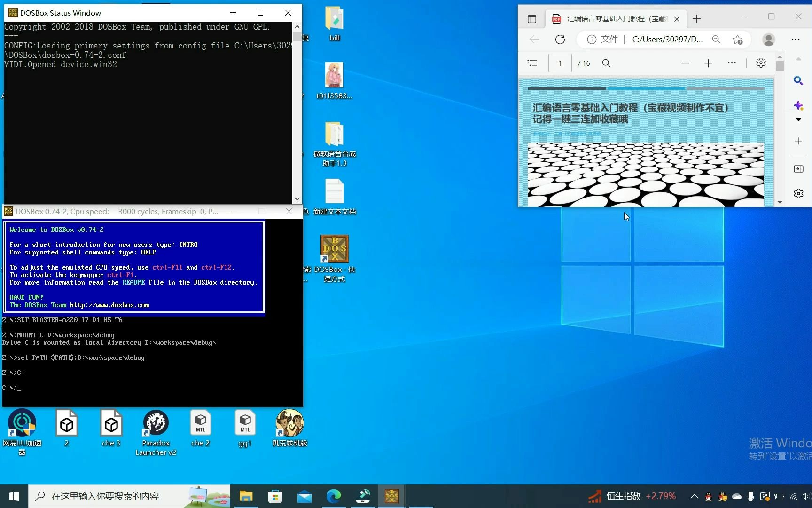Close the PDF tab in Edge
The height and width of the screenshot is (508, 812).
point(677,19)
